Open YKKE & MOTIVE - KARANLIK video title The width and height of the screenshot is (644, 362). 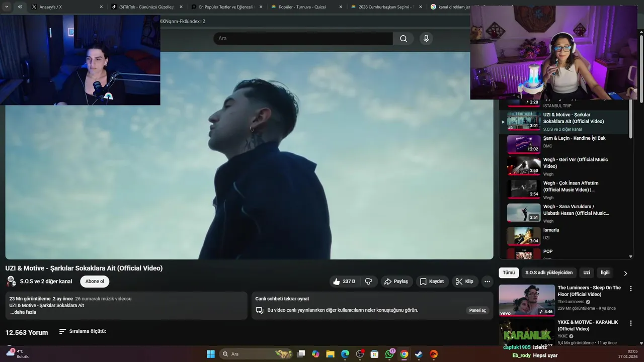(x=588, y=325)
